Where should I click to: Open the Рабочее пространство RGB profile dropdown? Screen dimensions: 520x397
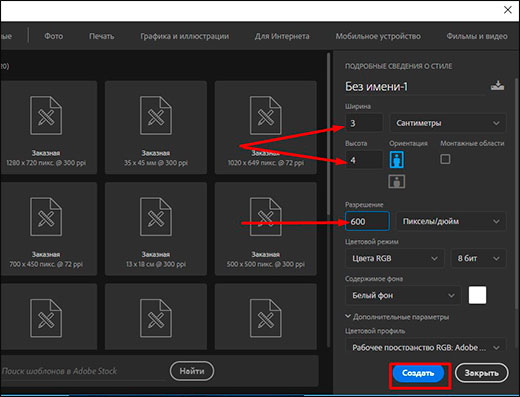point(426,347)
